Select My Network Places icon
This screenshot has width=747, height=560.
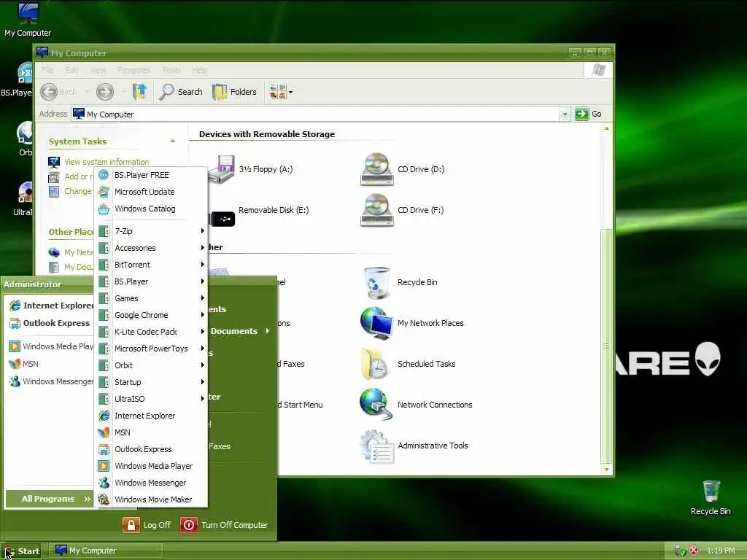point(412,323)
